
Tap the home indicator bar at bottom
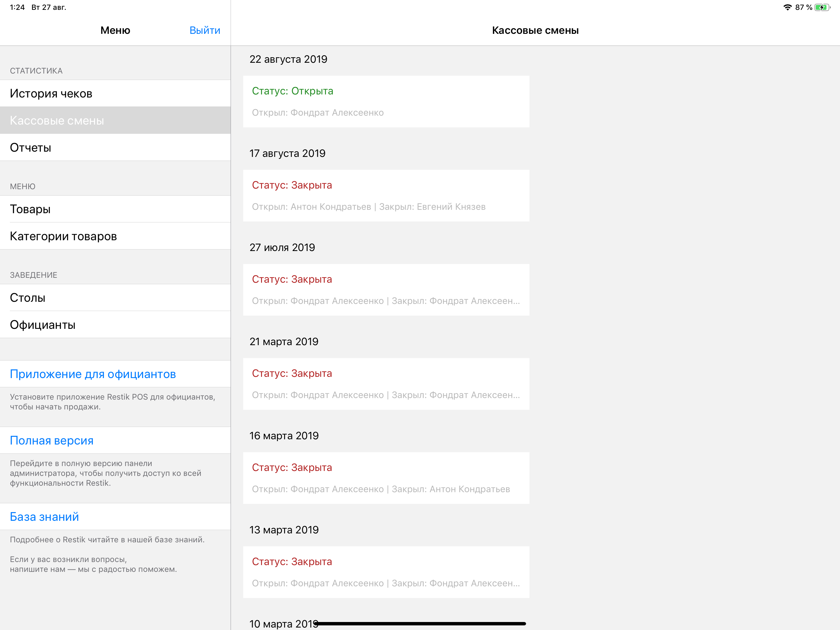click(420, 624)
